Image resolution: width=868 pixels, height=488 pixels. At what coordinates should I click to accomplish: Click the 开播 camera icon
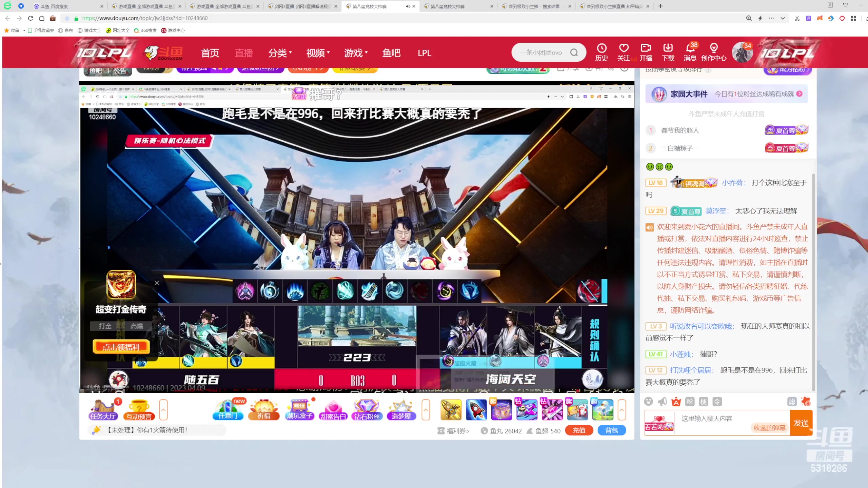[x=646, y=52]
